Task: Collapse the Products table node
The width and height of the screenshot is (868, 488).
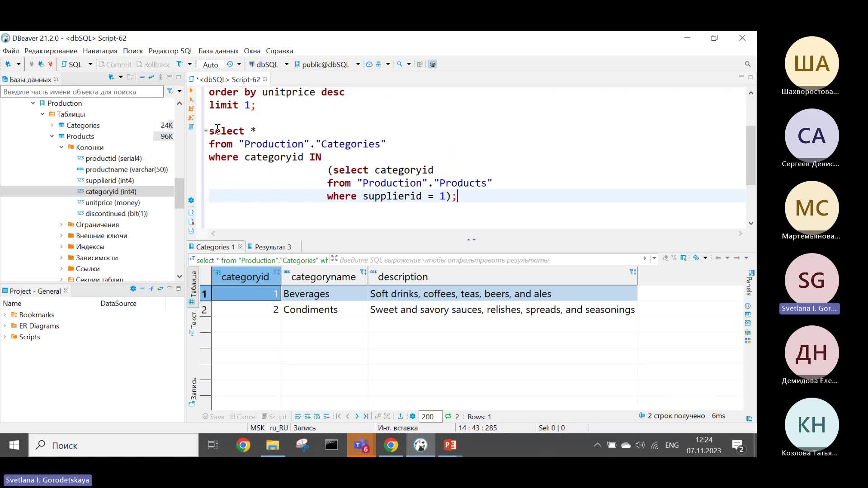Action: click(52, 136)
